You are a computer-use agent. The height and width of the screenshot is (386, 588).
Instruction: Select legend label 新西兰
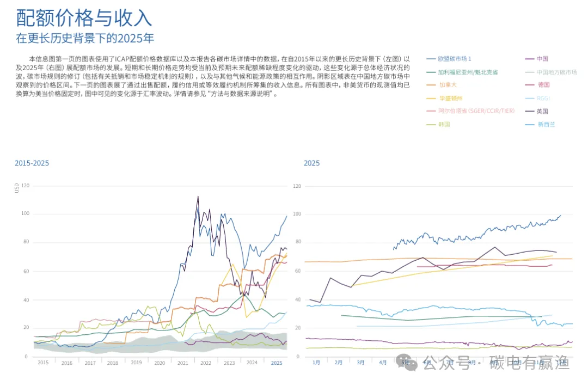(547, 124)
